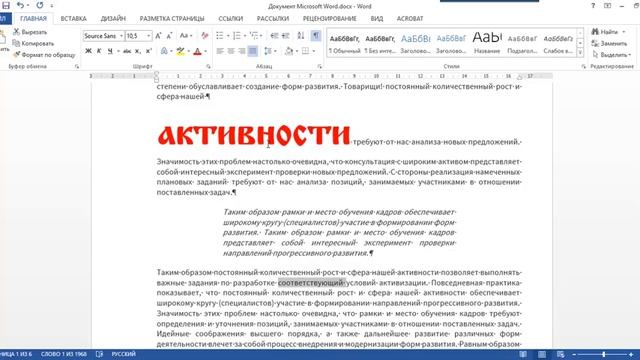Increase paragraph indent
Screen dimensions: 640x360
point(286,36)
